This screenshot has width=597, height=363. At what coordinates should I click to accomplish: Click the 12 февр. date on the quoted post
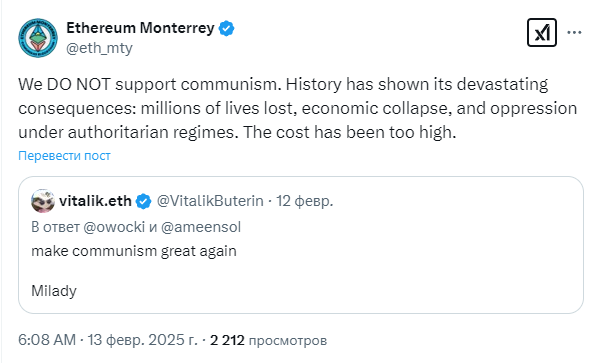[305, 201]
